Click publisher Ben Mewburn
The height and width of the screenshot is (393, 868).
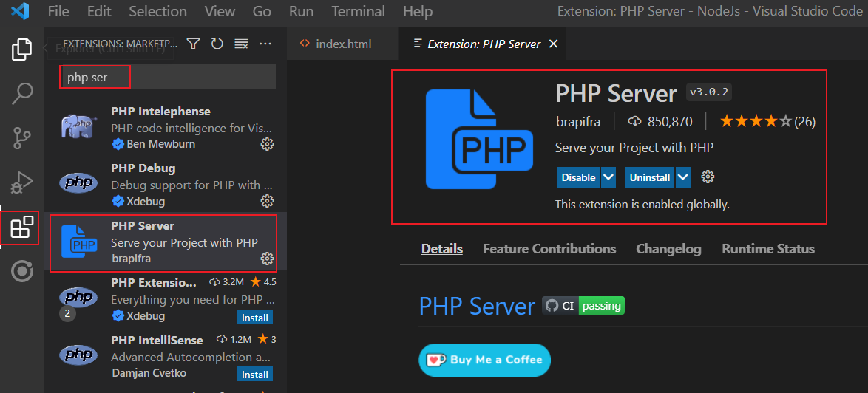coord(160,144)
